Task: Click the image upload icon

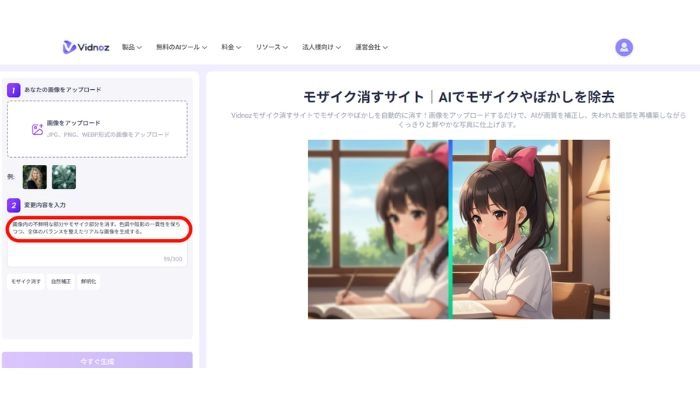Action: 38,129
